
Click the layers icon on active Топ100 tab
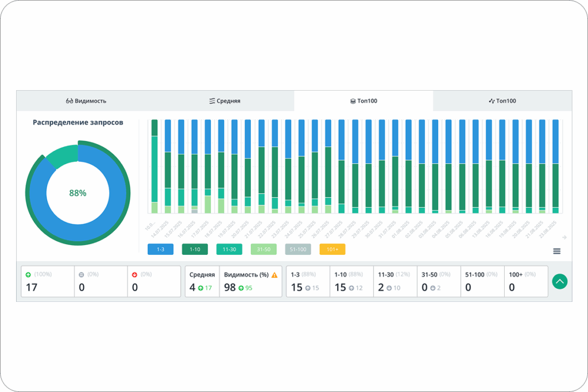353,101
